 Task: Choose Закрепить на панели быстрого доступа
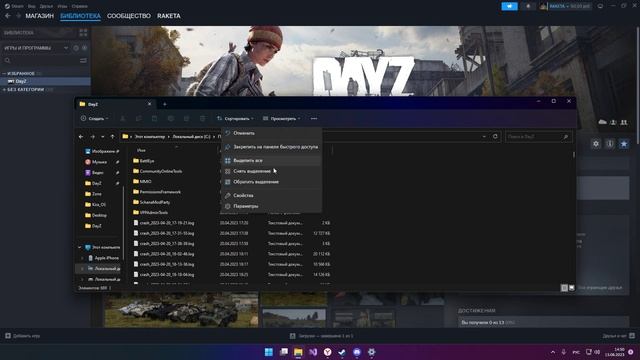click(271, 147)
